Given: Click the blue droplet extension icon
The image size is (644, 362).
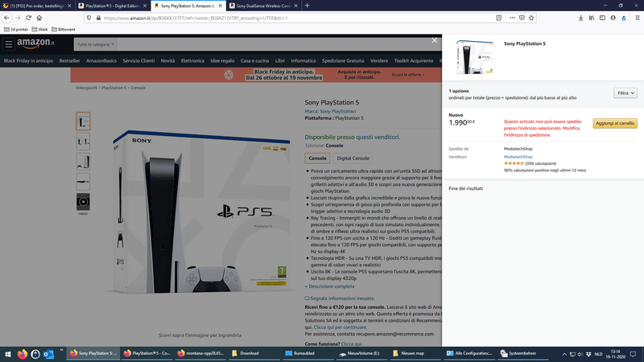Looking at the screenshot, I should point(623,18).
